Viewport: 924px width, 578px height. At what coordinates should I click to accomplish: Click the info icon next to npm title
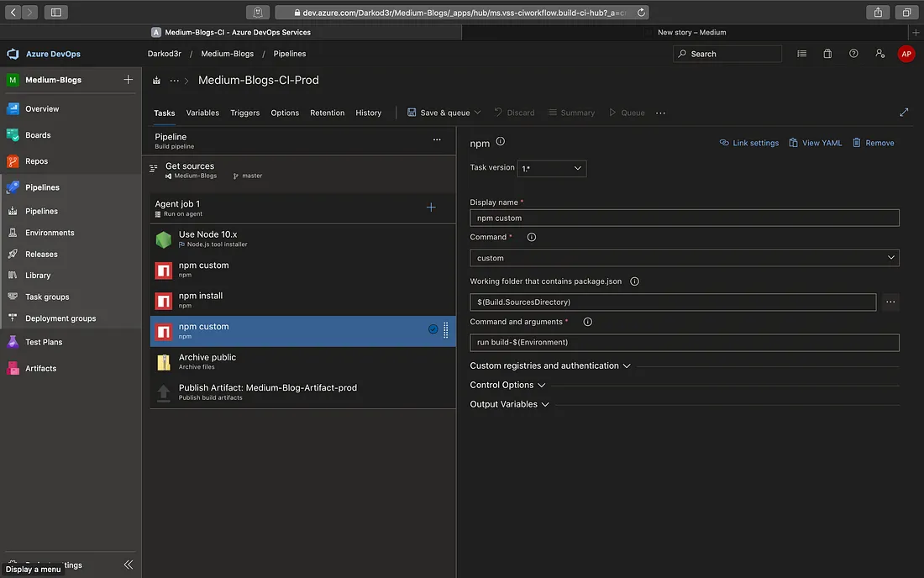(501, 141)
